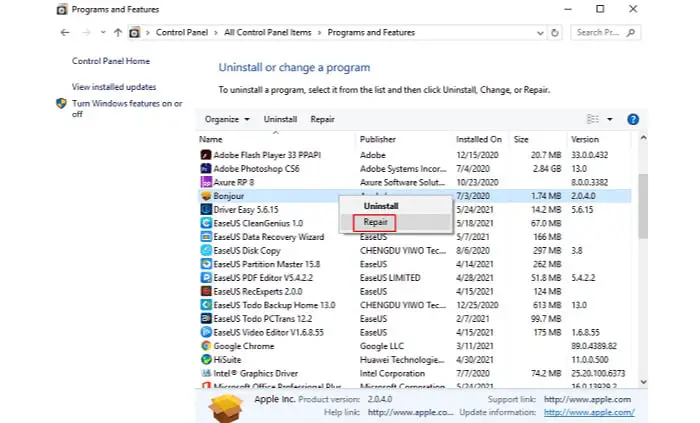The image size is (700, 423).
Task: Select Adobe Photoshop CS6 program name
Action: pyautogui.click(x=256, y=169)
